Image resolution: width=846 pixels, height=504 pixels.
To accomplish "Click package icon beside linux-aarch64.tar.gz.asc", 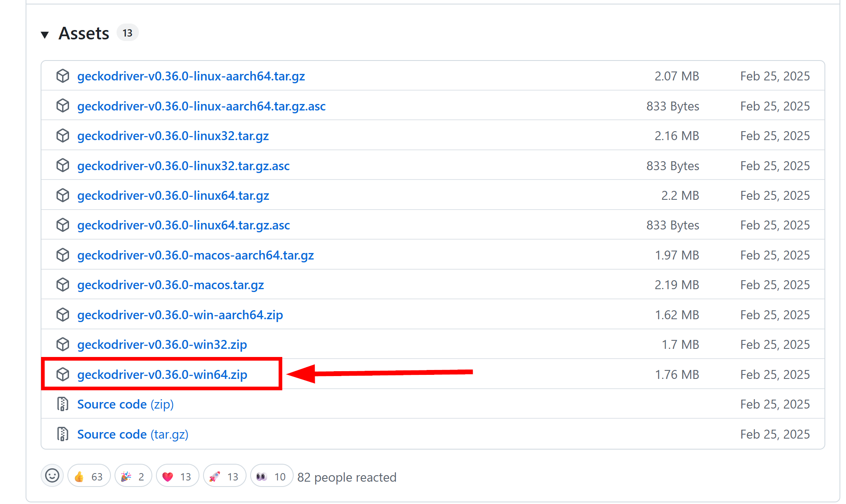I will click(x=63, y=106).
